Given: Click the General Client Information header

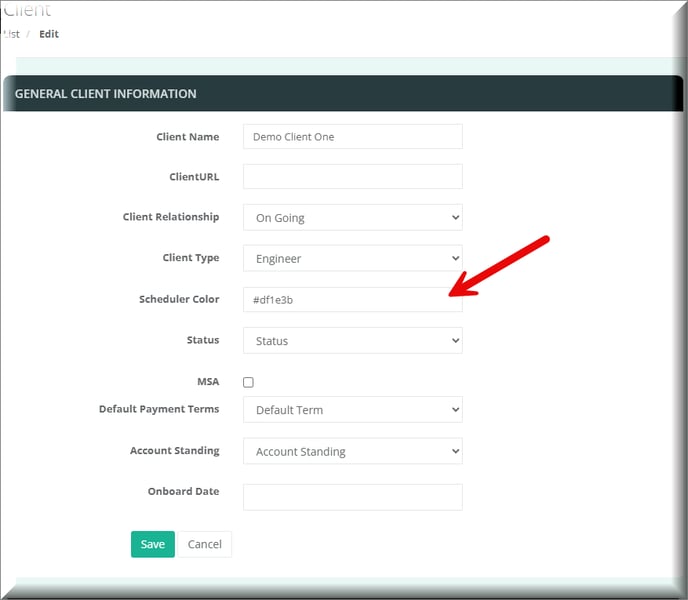Looking at the screenshot, I should (x=105, y=94).
